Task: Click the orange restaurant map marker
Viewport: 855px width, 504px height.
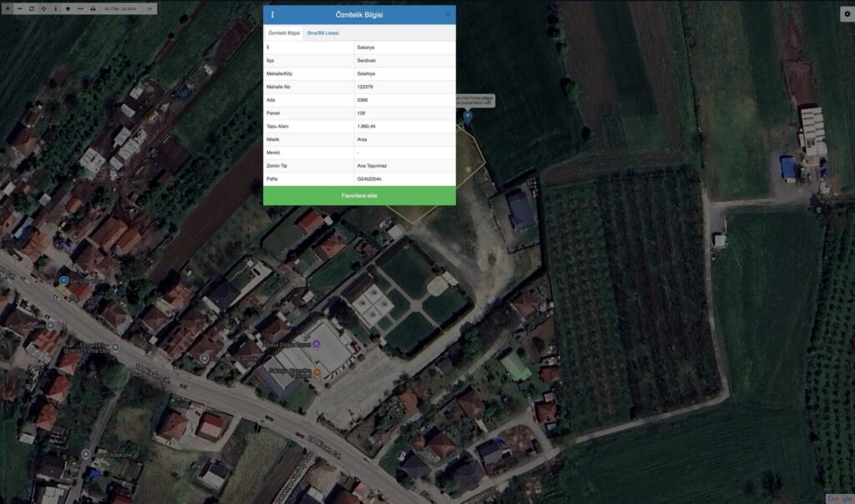Action: [x=316, y=373]
